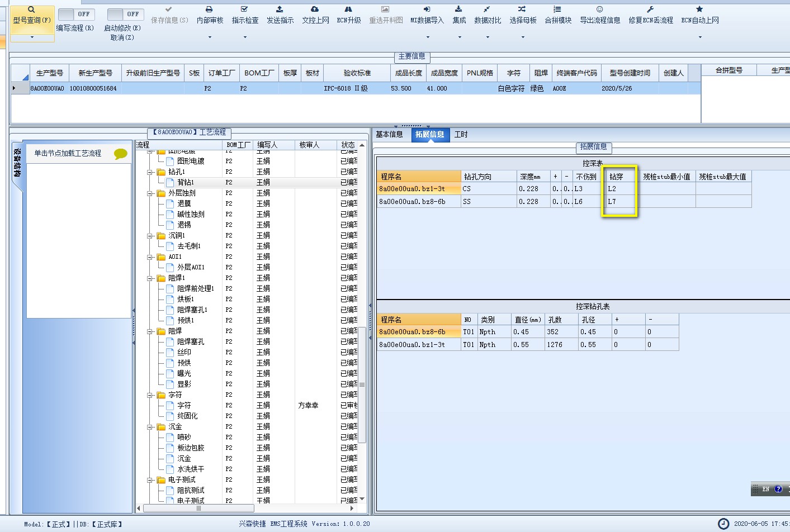Select the 碱性蚀刻 process node
This screenshot has width=790, height=532.
coord(191,215)
